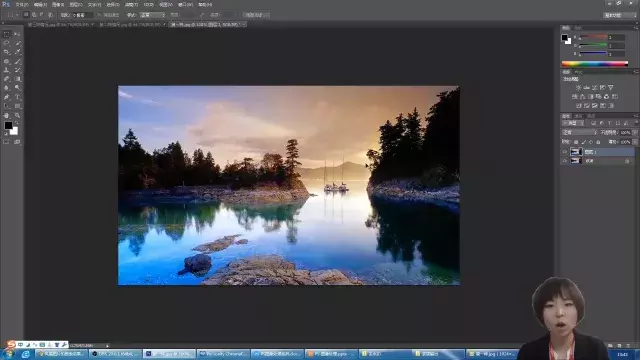This screenshot has width=640, height=360.
Task: Select the Rectangle shape tool
Action: 17,106
